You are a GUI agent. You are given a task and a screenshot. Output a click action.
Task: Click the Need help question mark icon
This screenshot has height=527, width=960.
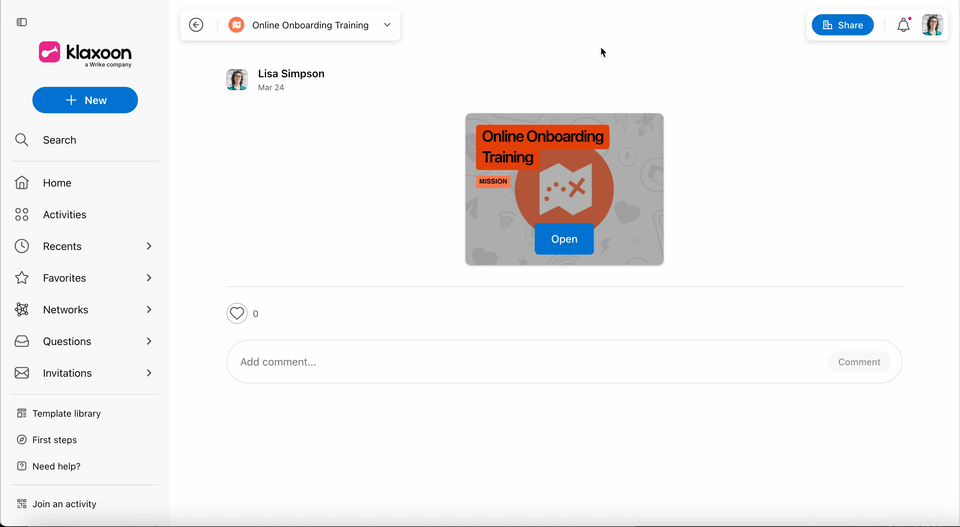point(21,466)
